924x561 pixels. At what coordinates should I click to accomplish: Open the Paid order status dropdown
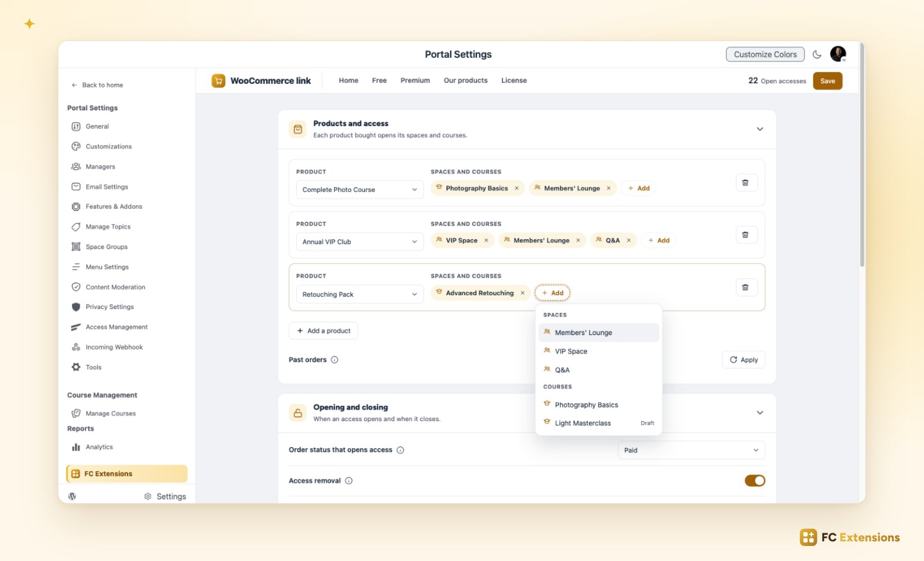[691, 450]
